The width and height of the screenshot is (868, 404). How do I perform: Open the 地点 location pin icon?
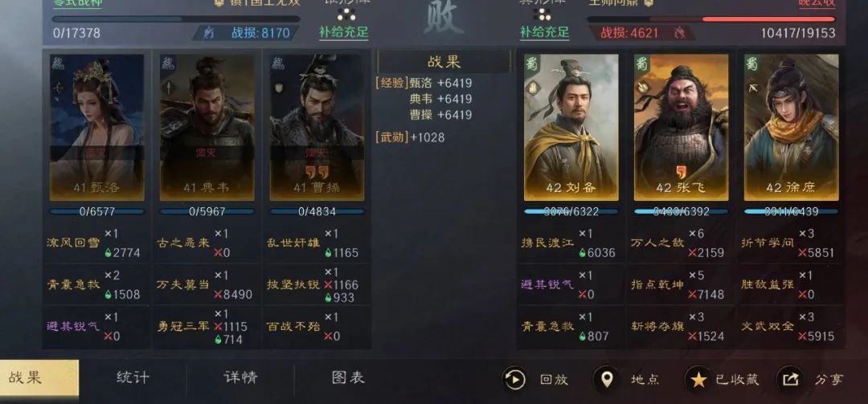(607, 380)
